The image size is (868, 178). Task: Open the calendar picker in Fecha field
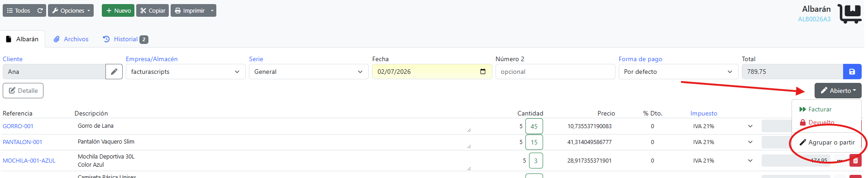point(483,72)
